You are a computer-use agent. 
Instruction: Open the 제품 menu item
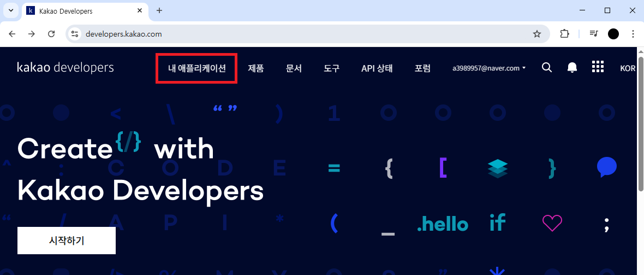click(x=256, y=68)
